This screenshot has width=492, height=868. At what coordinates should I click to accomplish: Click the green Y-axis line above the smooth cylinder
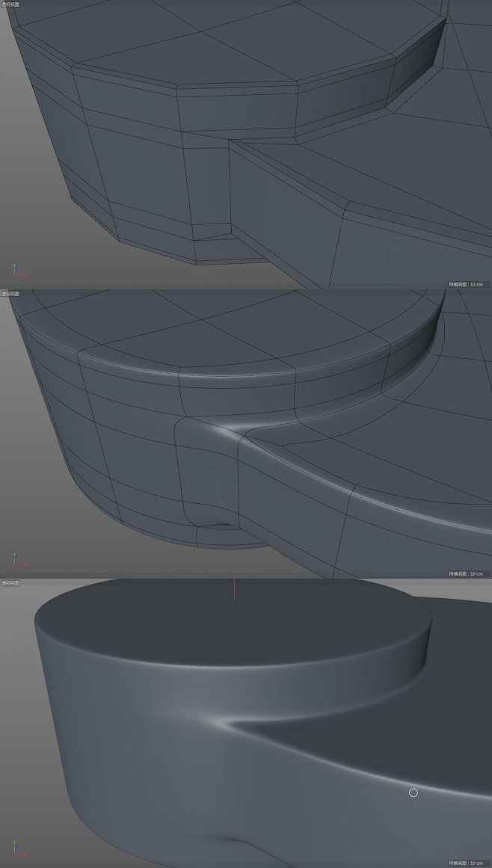coord(234,589)
